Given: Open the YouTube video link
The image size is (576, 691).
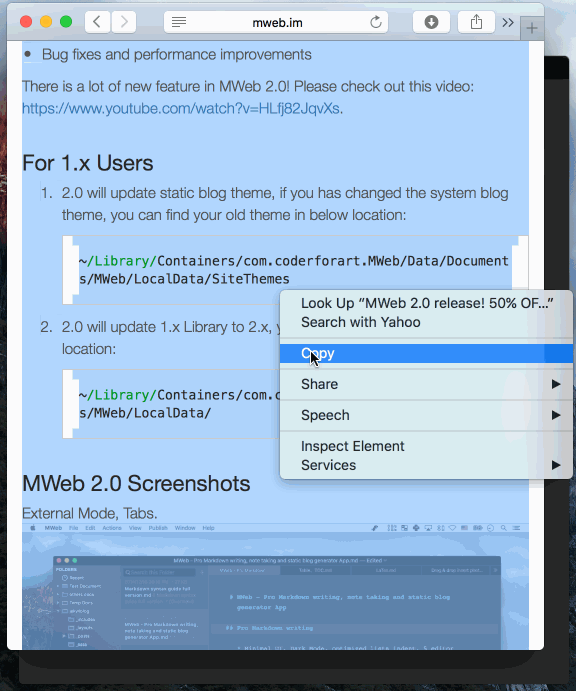Looking at the screenshot, I should pos(181,108).
